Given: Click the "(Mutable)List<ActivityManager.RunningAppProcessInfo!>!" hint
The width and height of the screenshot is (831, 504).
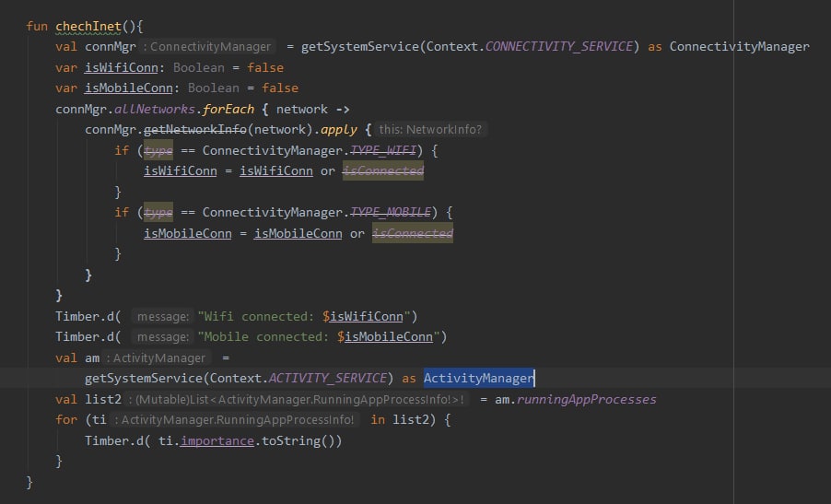Looking at the screenshot, I should pos(297,400).
